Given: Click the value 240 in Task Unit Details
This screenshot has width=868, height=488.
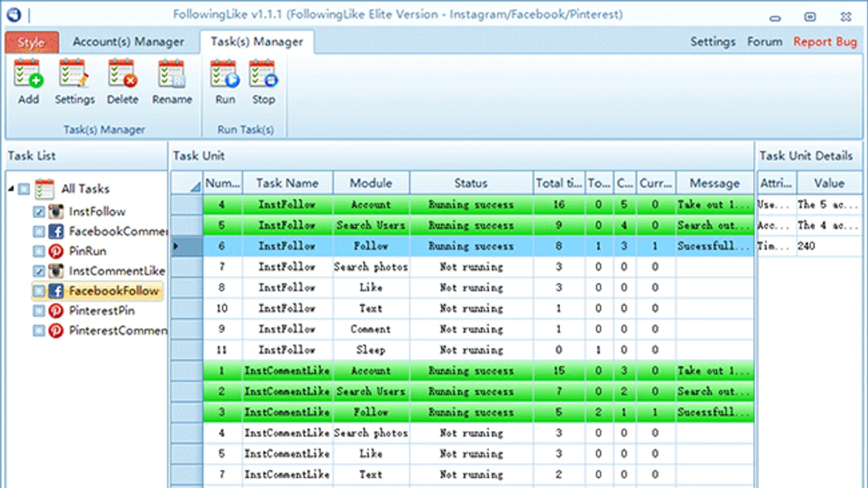Looking at the screenshot, I should pyautogui.click(x=829, y=246).
